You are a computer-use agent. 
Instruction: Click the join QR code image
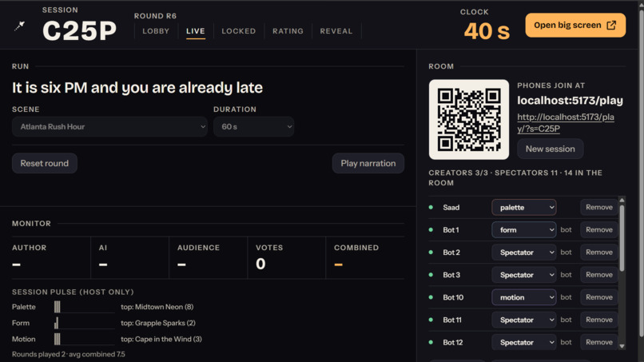[469, 120]
